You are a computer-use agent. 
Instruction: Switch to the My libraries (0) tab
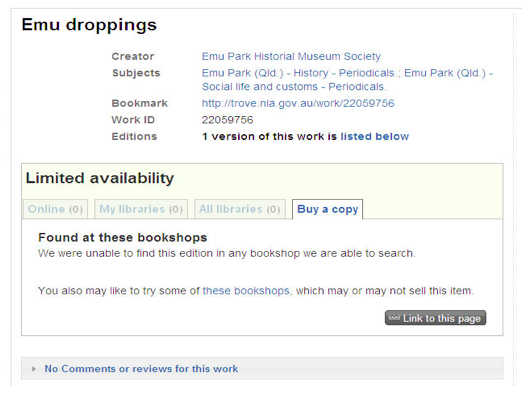point(141,209)
